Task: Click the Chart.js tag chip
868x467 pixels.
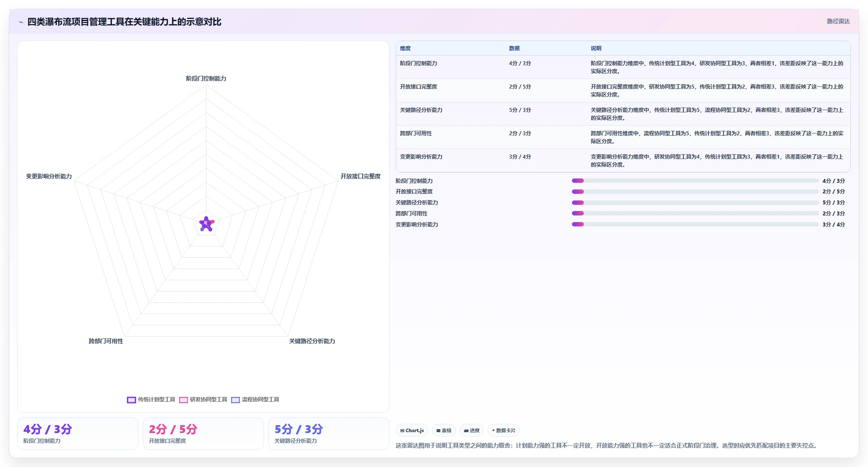Action: tap(412, 430)
